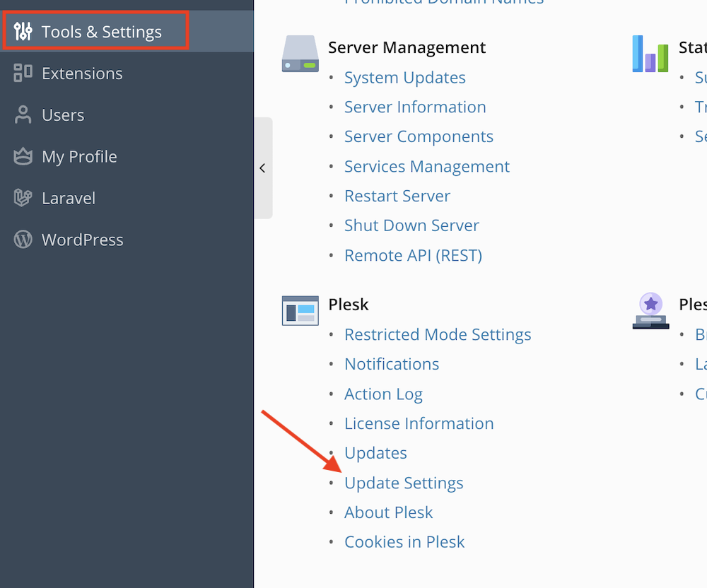The height and width of the screenshot is (588, 707).
Task: Select Restart Server link
Action: [397, 196]
